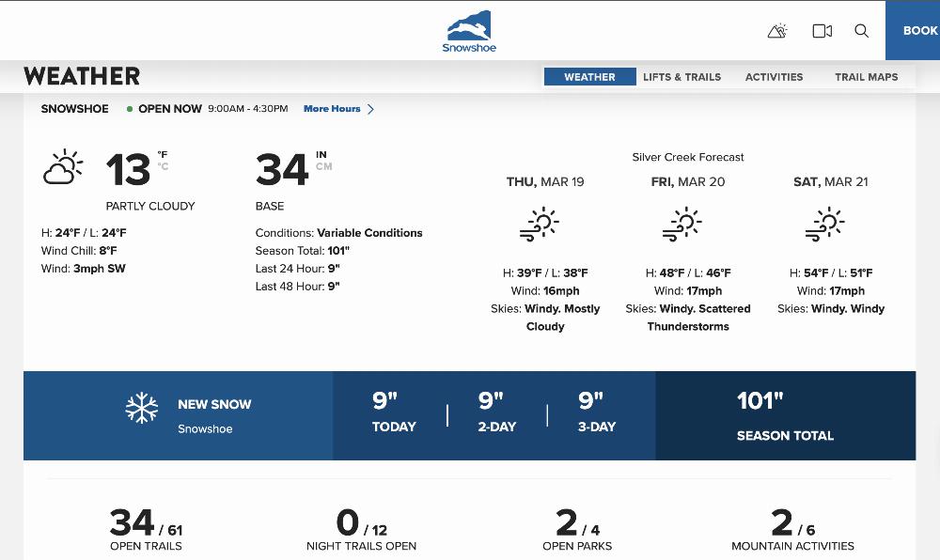This screenshot has width=940, height=560.
Task: Click the partly cloudy current conditions icon
Action: point(64,168)
